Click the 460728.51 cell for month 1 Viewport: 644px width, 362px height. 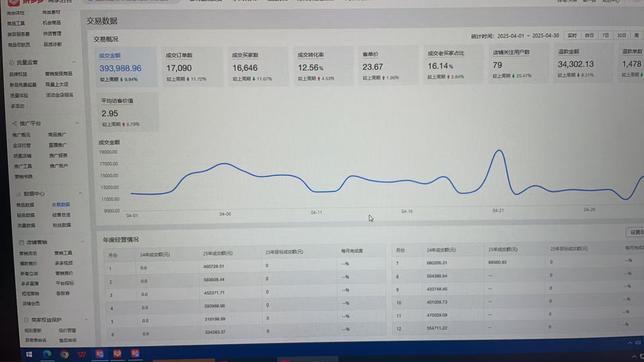213,266
